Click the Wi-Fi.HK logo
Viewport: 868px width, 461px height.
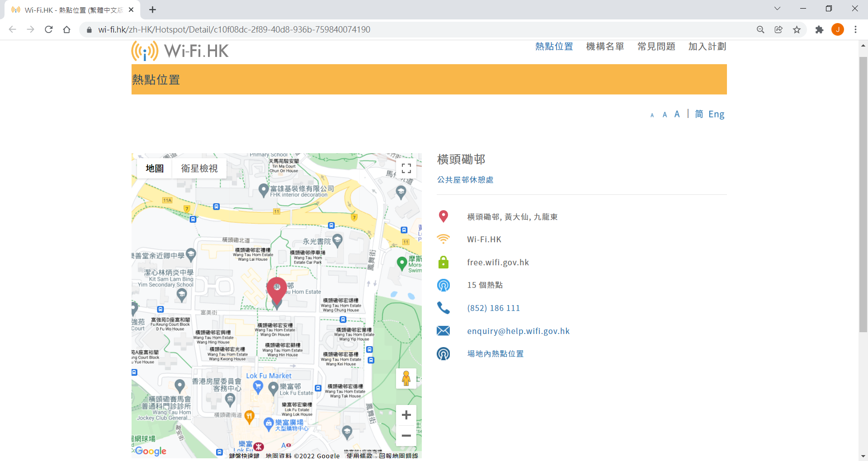point(180,51)
